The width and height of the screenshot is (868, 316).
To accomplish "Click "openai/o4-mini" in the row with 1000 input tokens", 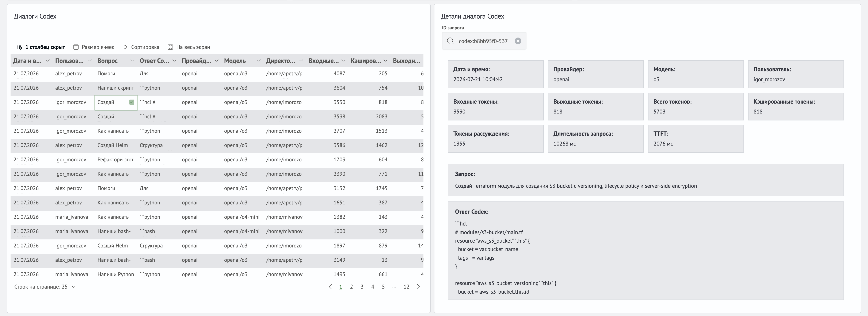I will point(242,231).
